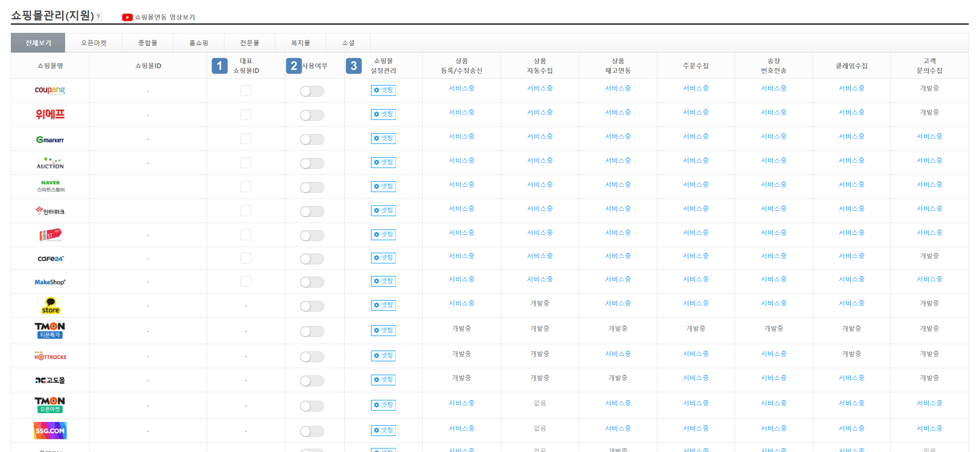Click the Coupang logo

[50, 90]
